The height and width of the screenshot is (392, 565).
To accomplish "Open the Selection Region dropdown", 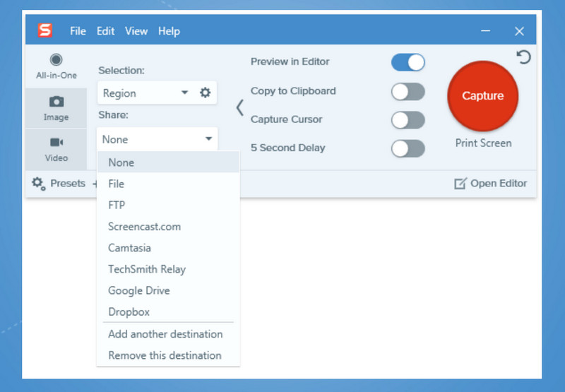I will [146, 93].
